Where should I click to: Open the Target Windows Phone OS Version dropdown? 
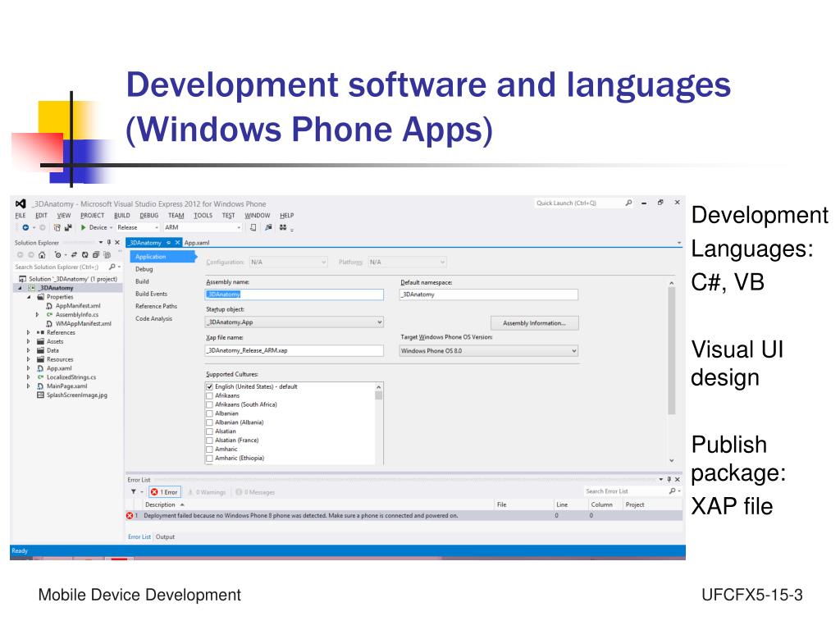489,351
